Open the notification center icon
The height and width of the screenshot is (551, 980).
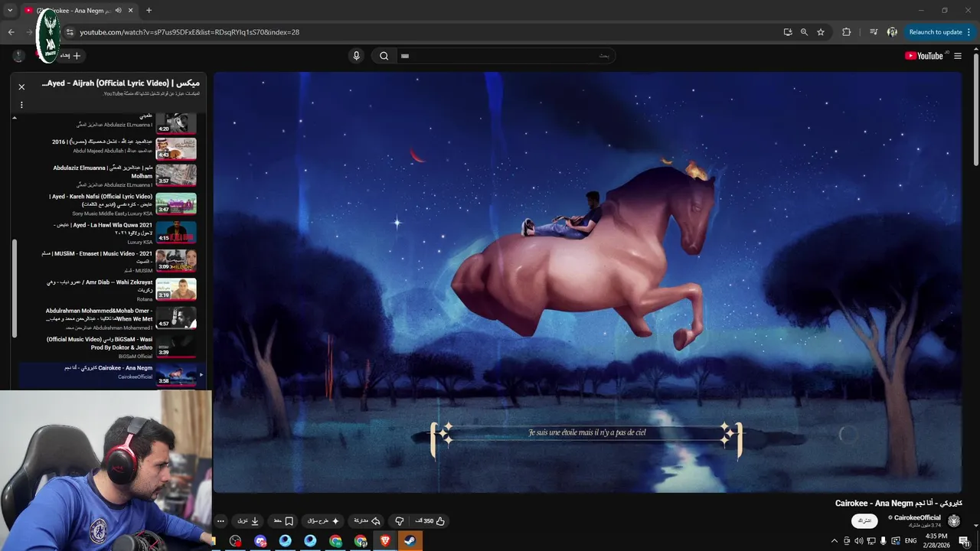[x=964, y=541]
